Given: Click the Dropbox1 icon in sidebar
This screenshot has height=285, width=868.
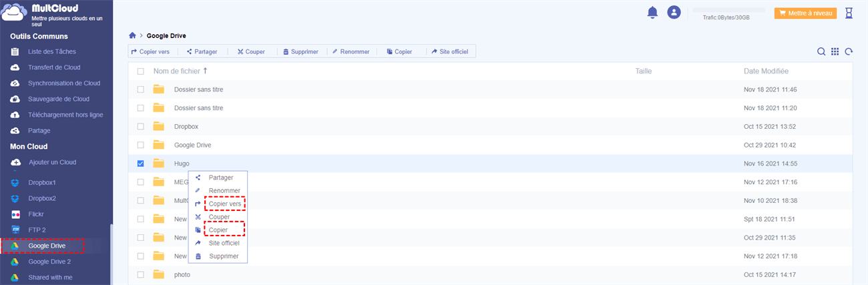Looking at the screenshot, I should 15,182.
